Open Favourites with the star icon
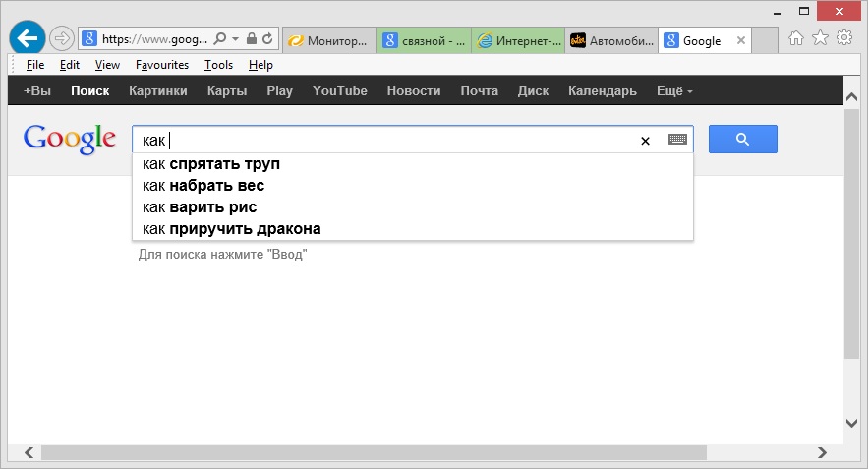Image resolution: width=868 pixels, height=469 pixels. [x=820, y=37]
